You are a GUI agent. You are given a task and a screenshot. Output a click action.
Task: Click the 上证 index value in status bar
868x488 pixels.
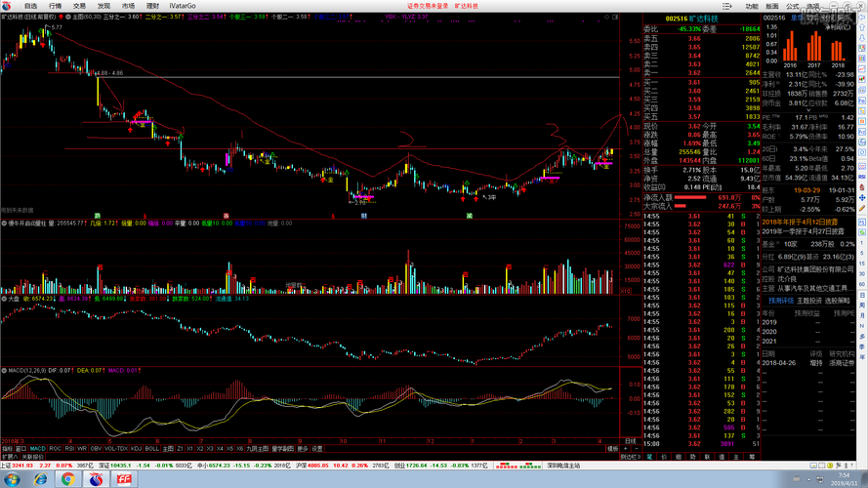(x=22, y=466)
